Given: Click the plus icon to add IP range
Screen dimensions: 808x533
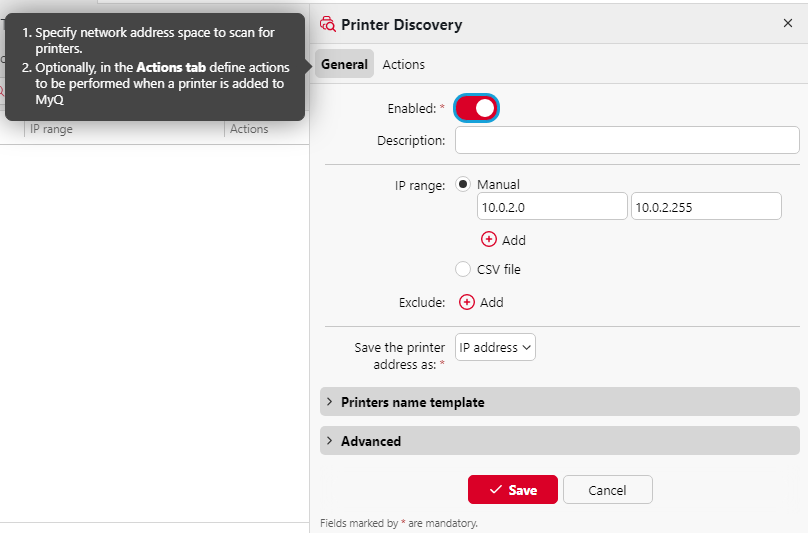Looking at the screenshot, I should pyautogui.click(x=489, y=240).
